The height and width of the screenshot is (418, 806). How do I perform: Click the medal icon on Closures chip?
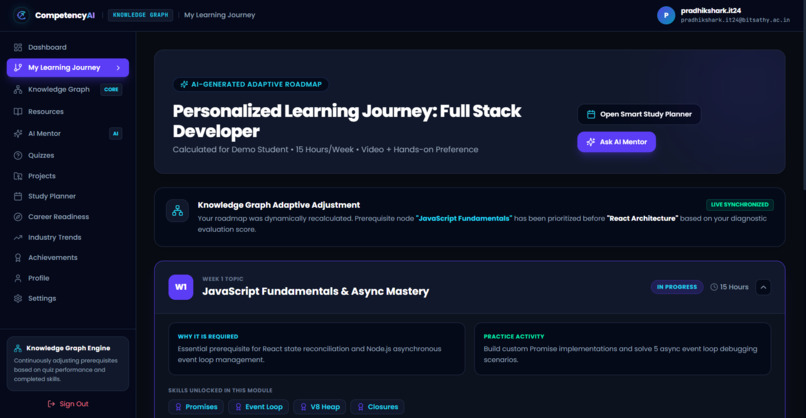point(360,407)
